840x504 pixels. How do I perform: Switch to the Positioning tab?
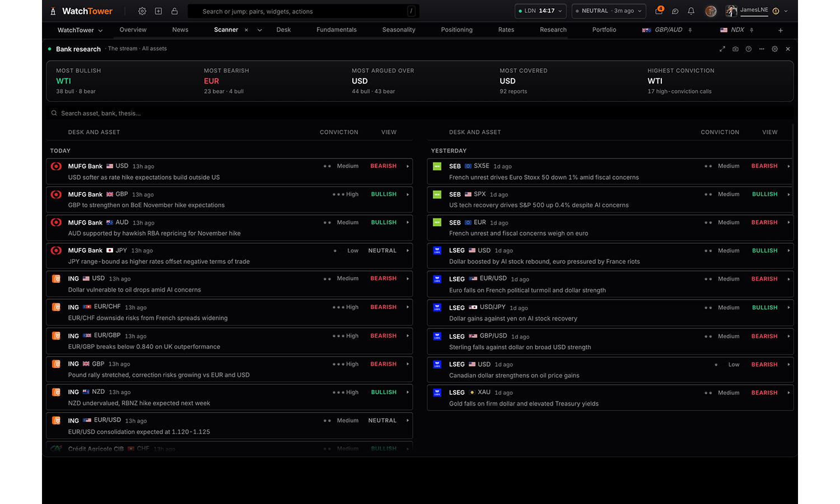pos(457,30)
